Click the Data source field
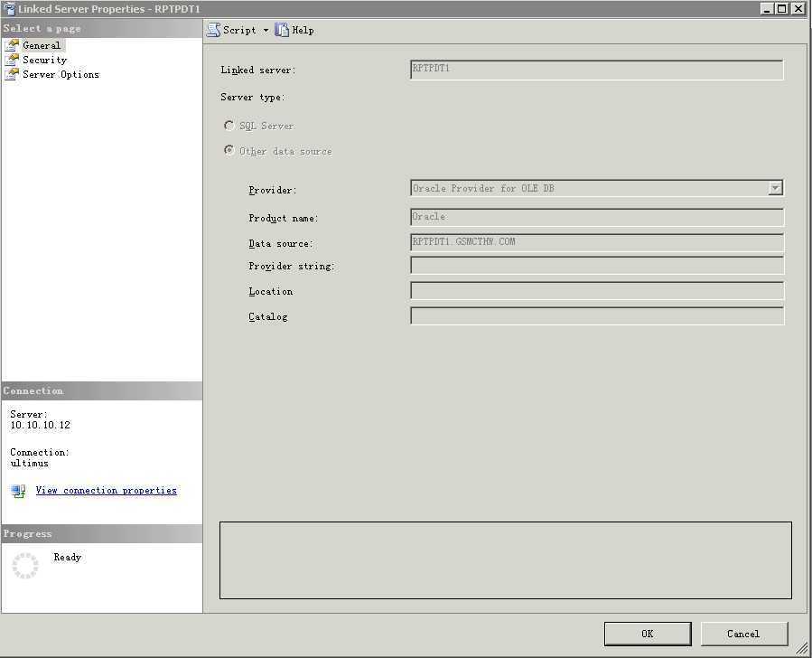Image resolution: width=812 pixels, height=658 pixels. tap(596, 242)
